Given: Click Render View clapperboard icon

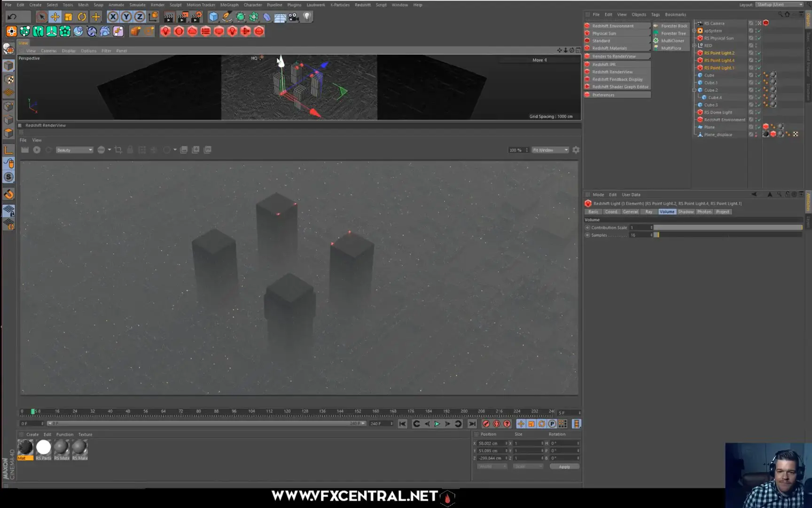Looking at the screenshot, I should (x=169, y=17).
